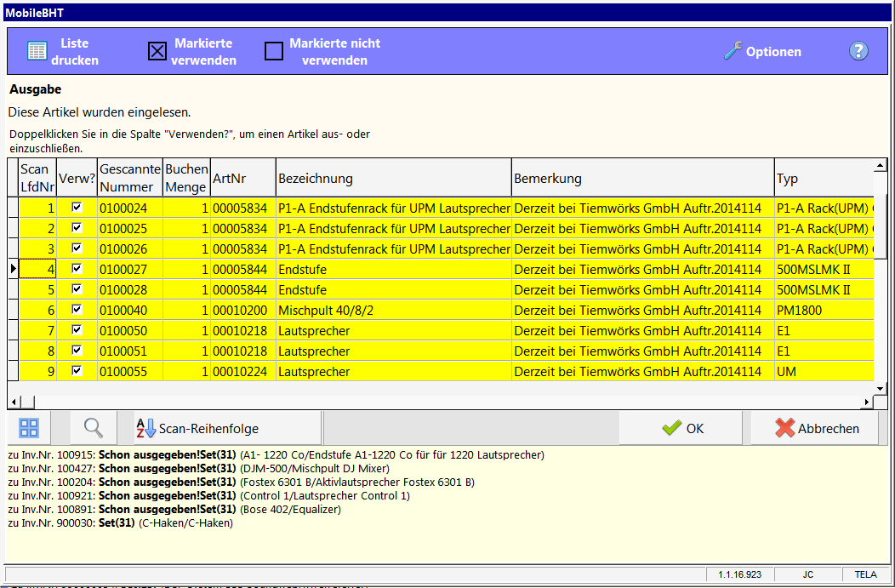Viewport: 895px width, 588px height.
Task: Select the row selector of row 1
Action: [13, 208]
